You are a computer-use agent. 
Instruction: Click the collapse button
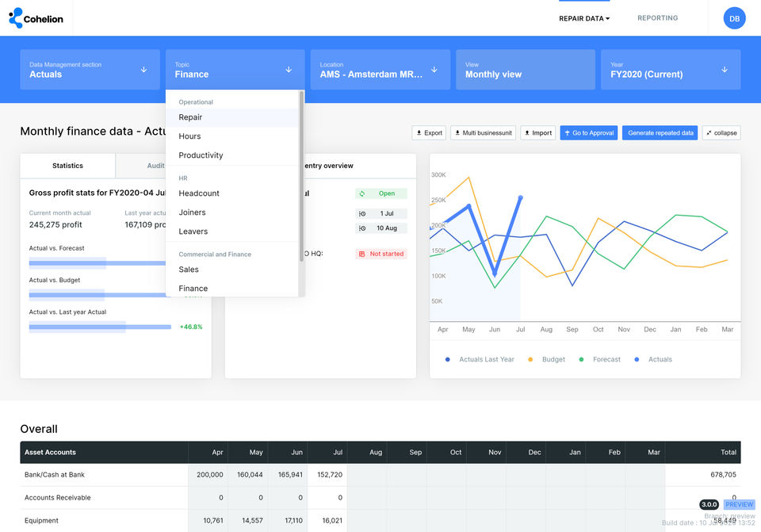721,133
